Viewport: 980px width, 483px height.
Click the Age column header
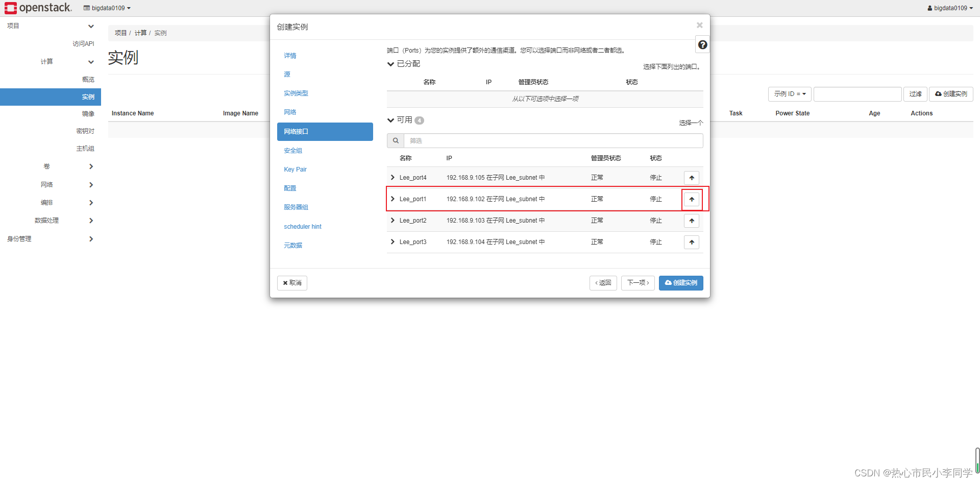click(874, 113)
